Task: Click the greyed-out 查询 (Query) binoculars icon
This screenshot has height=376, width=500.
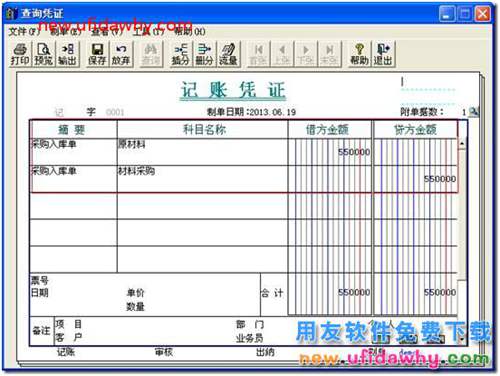Action: (x=151, y=54)
